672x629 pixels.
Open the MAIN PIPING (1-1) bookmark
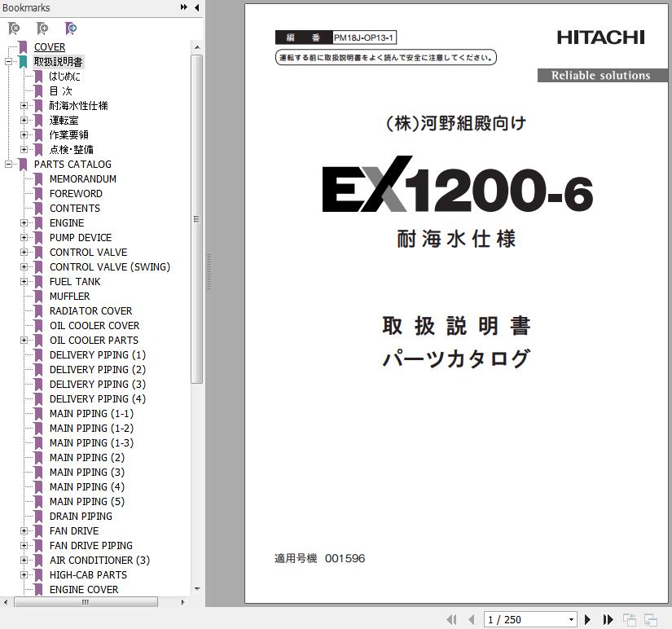[x=92, y=413]
